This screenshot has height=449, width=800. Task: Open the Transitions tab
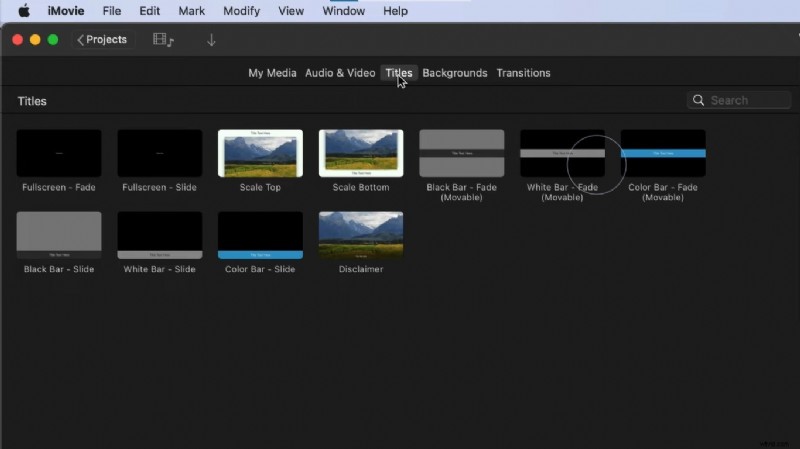[x=523, y=73]
